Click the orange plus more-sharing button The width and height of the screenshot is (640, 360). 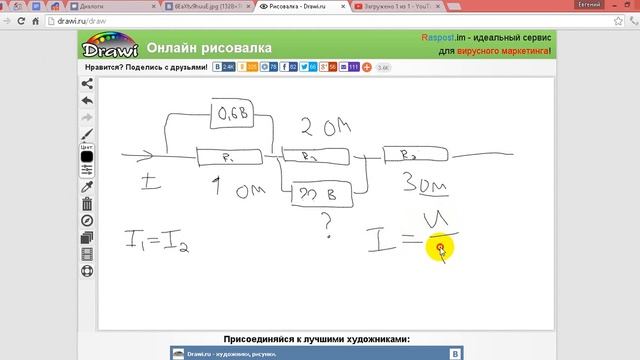[367, 67]
